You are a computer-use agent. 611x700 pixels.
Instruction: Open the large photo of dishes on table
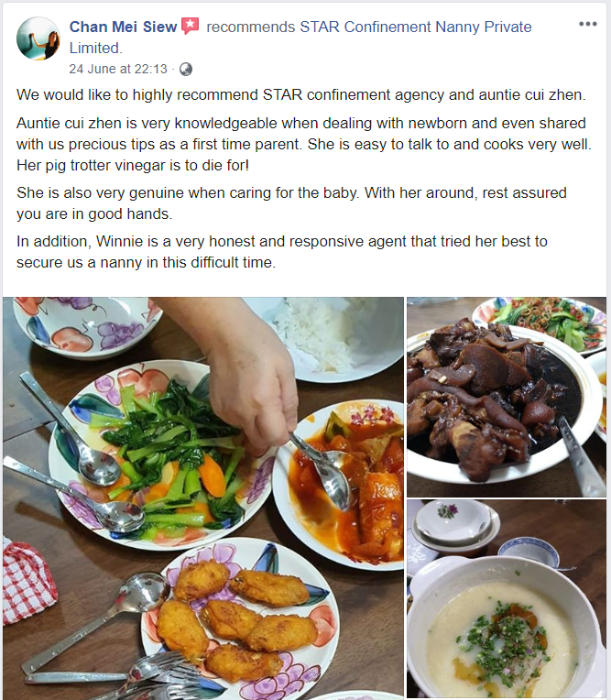(203, 498)
